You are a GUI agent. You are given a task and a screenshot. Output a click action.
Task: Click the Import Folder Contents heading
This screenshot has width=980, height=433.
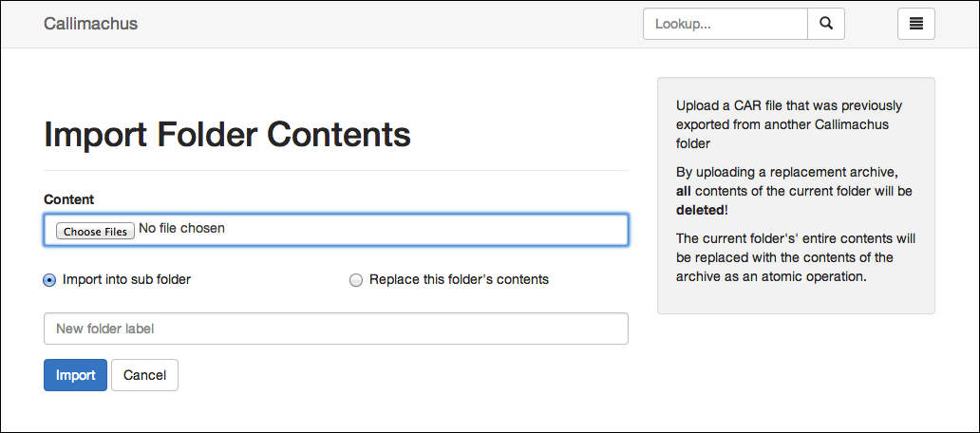point(227,134)
